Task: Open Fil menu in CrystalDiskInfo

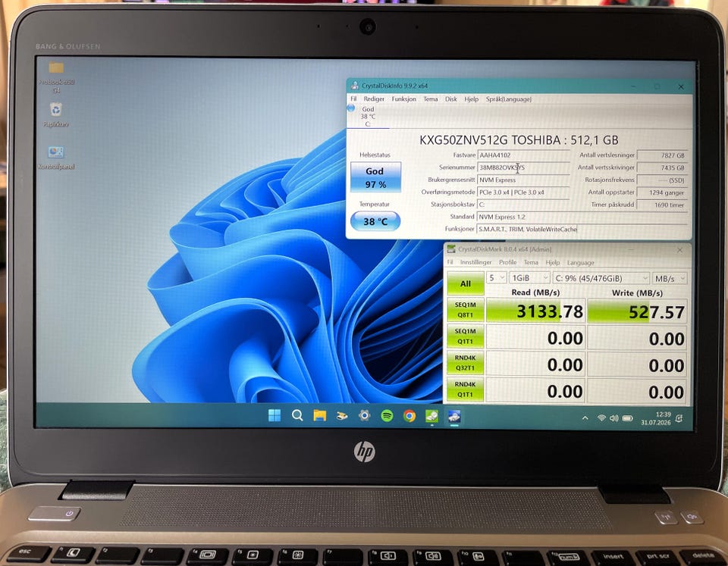Action: click(353, 99)
